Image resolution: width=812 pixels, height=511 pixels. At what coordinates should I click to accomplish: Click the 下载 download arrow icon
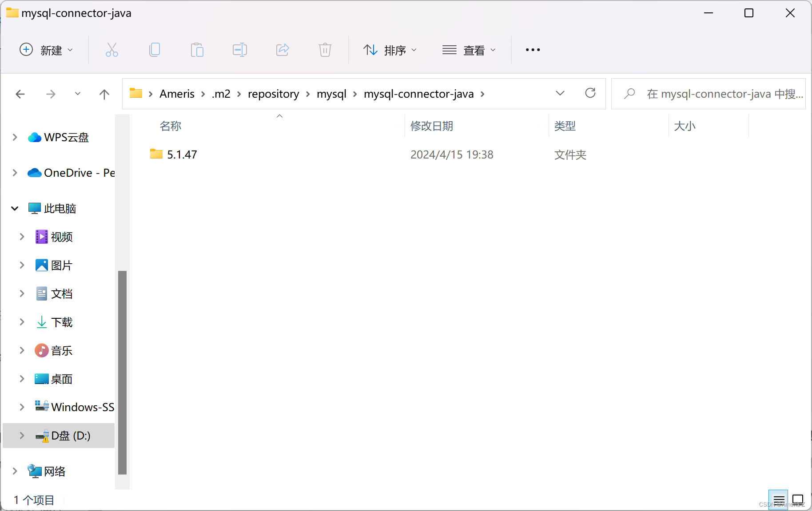pyautogui.click(x=42, y=322)
